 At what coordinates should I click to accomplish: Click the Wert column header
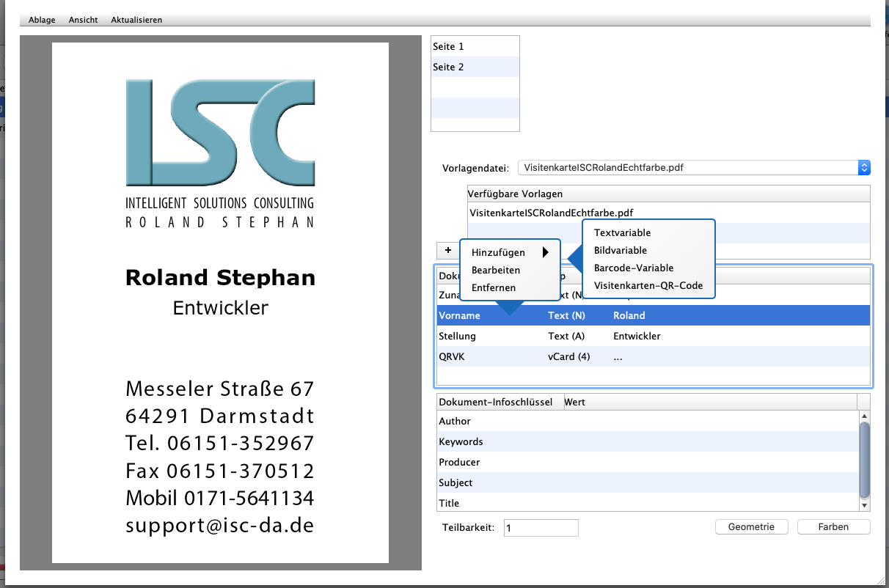pyautogui.click(x=709, y=402)
